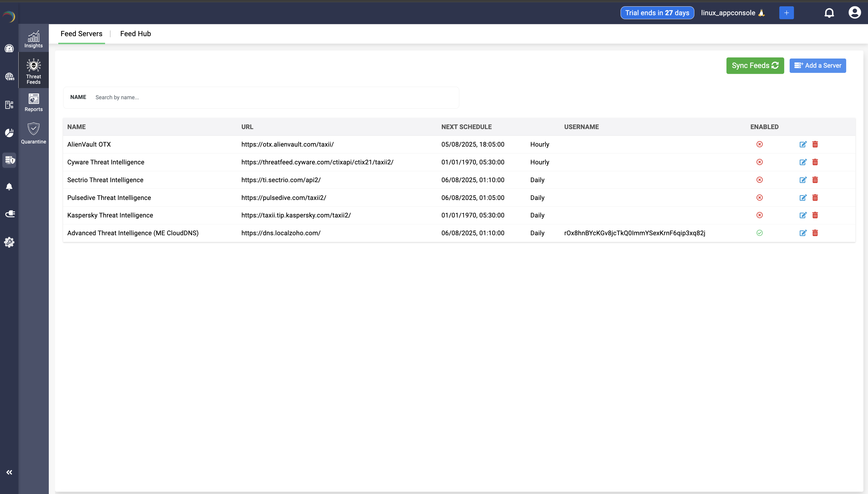Disable the Advanced Threat Intelligence feed
Screen dimensions: 868x494
[x=759, y=233]
